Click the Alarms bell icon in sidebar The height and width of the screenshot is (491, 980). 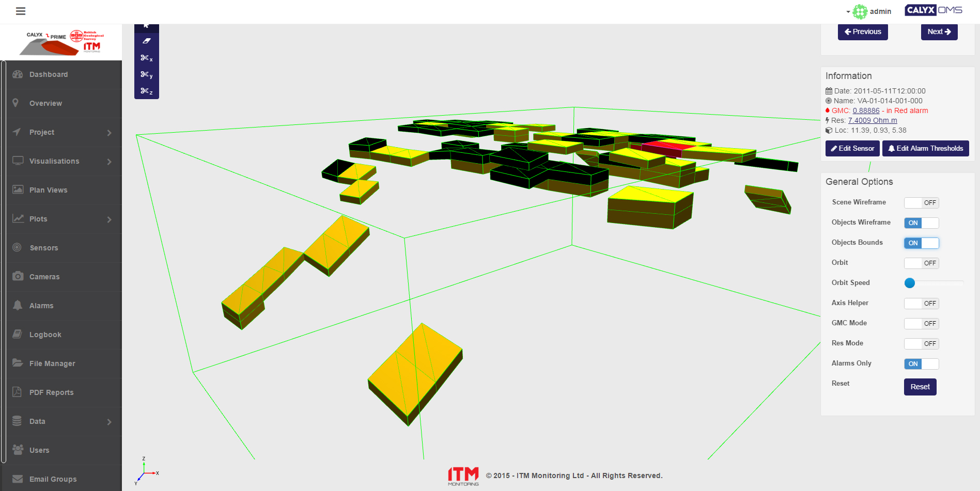(x=18, y=305)
